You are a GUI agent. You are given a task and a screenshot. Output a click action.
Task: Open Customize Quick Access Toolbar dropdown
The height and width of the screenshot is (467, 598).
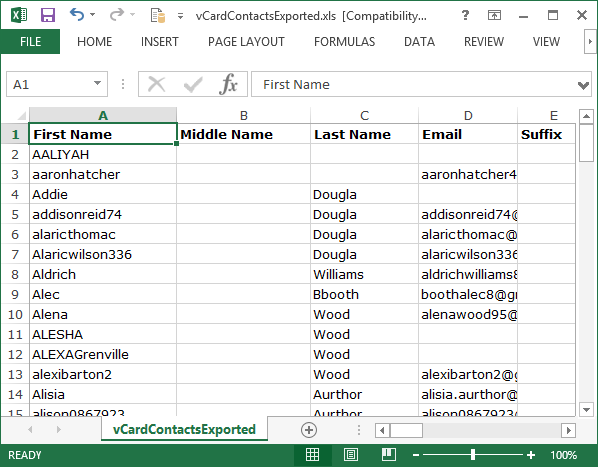[180, 16]
